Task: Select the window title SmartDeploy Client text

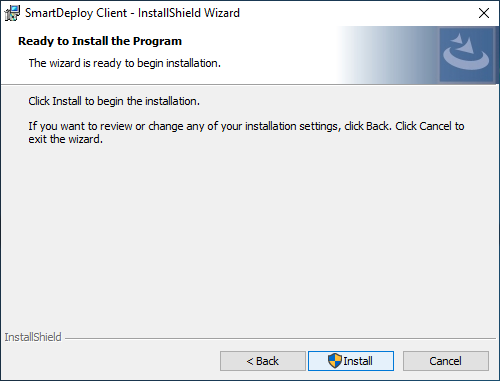Action: [x=76, y=13]
